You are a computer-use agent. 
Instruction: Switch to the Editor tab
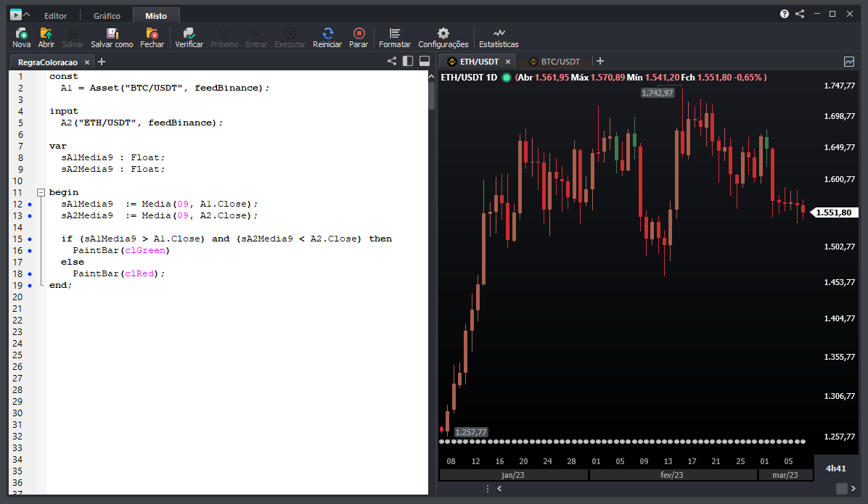(55, 16)
